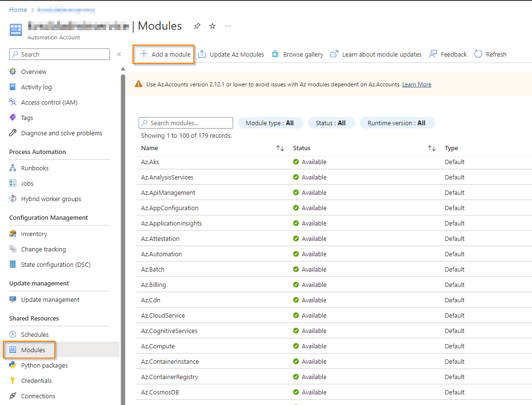
Task: Click the Search modules input field
Action: click(185, 123)
